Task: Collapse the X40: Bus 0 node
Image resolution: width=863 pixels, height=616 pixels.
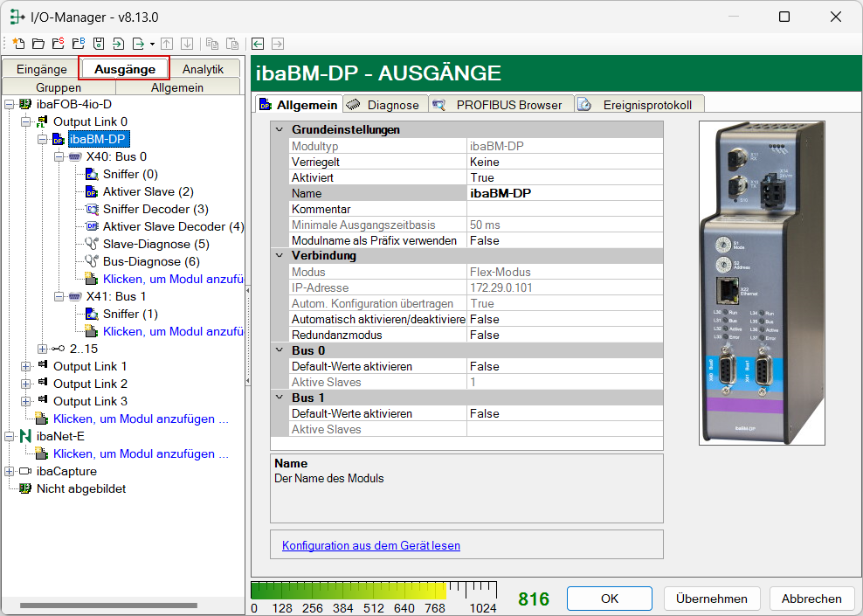Action: click(x=59, y=157)
